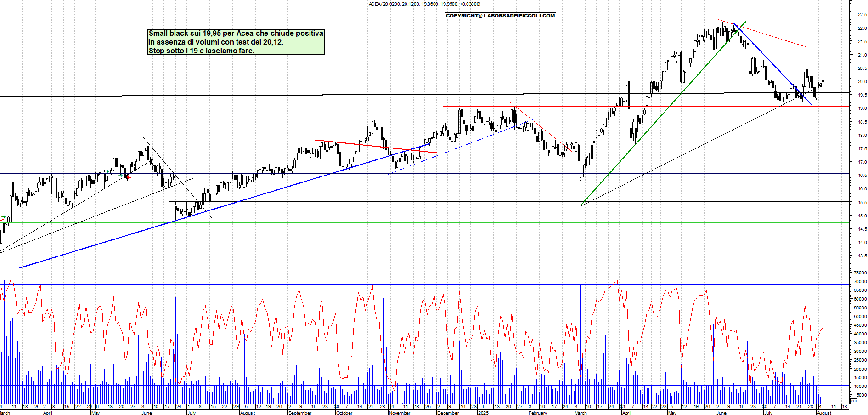Click annotation line 'Stop sotto i 19 e lasciamo fare'
Screen dimensions: 868x415
pos(201,51)
